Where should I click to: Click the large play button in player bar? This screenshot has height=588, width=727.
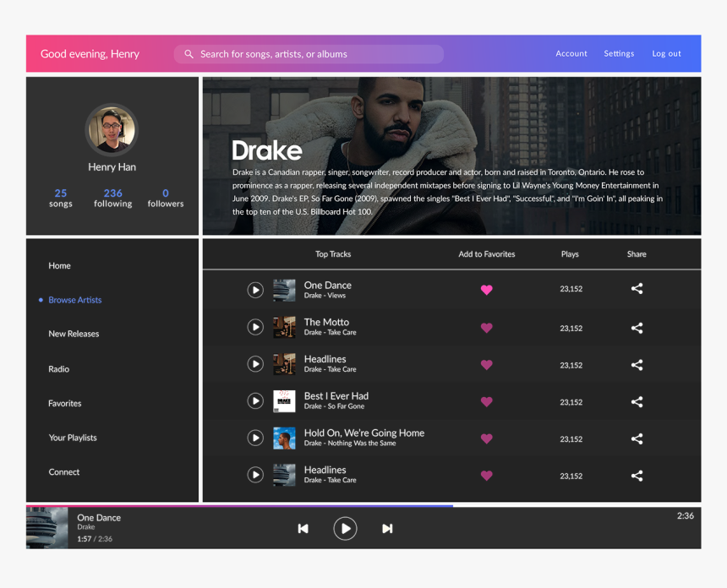pyautogui.click(x=345, y=529)
